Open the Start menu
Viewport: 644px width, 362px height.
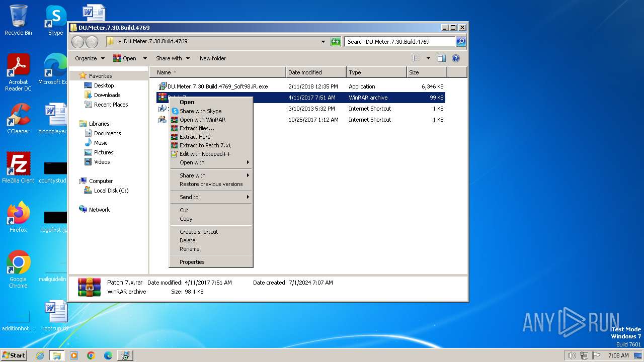pyautogui.click(x=14, y=355)
